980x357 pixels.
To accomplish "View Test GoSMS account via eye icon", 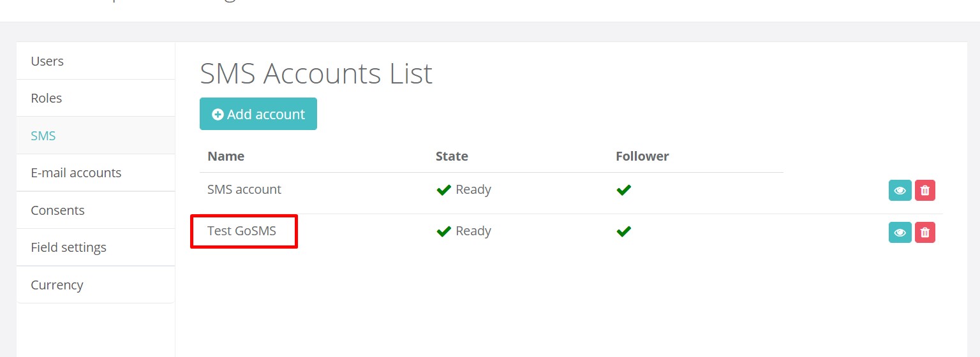I will pyautogui.click(x=900, y=232).
